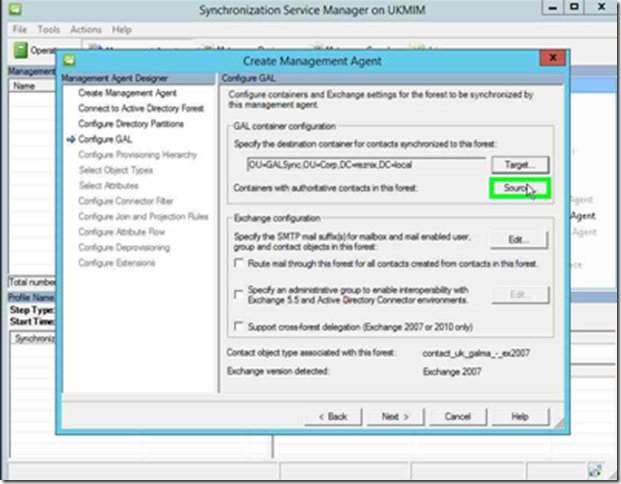This screenshot has width=621, height=484.
Task: Select Create Management Agent step
Action: click(x=127, y=93)
